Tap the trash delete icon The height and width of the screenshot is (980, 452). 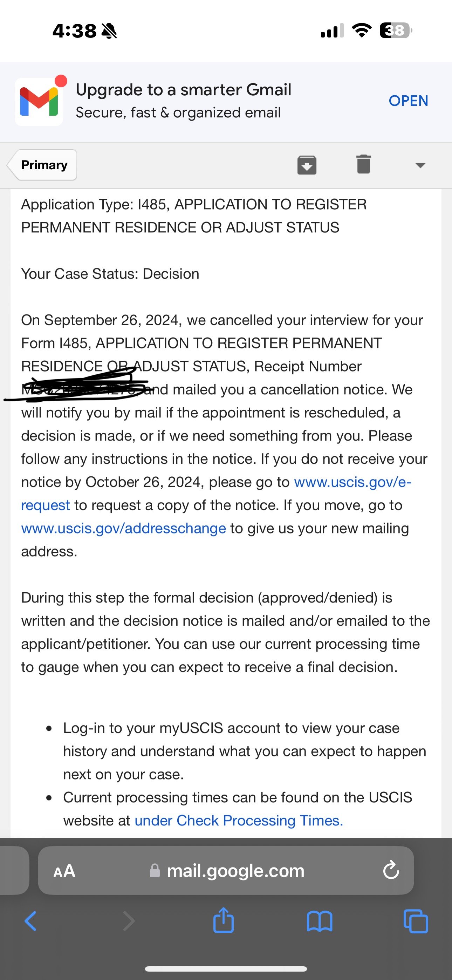pos(363,164)
